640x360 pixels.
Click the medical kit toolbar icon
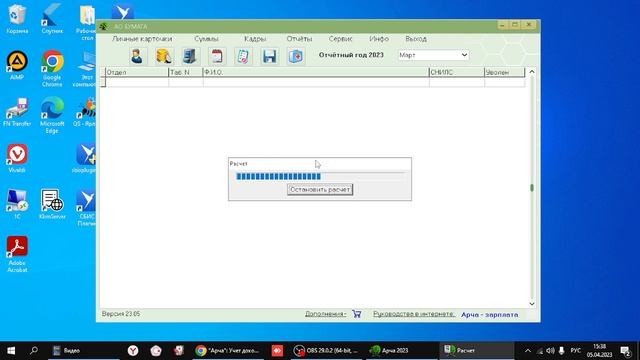tap(296, 56)
